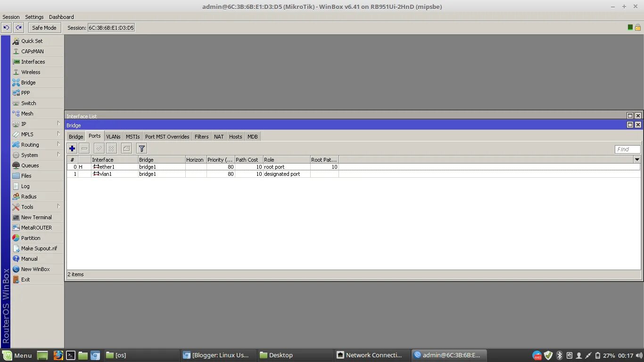The image size is (644, 362).
Task: Click the undo arrow button
Action: click(x=6, y=28)
